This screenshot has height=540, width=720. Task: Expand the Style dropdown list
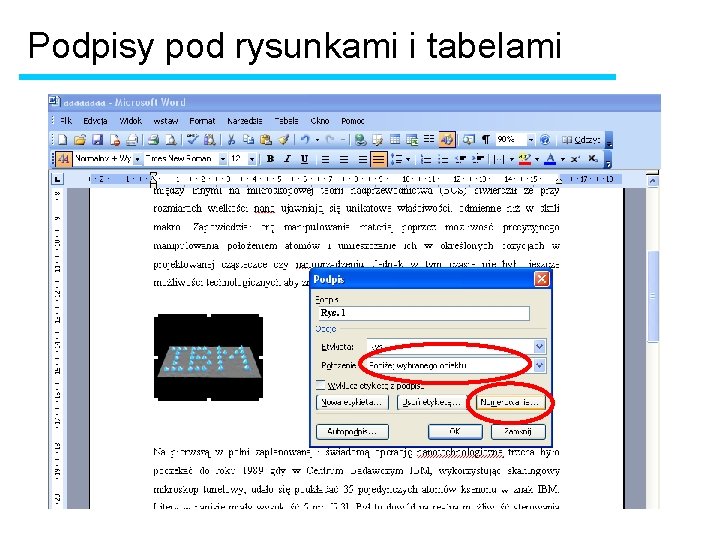pyautogui.click(x=137, y=159)
